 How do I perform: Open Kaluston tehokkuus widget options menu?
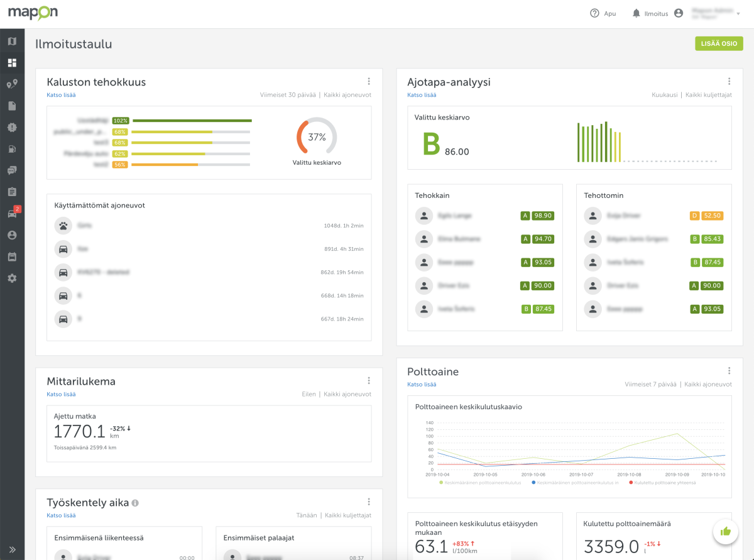click(369, 82)
